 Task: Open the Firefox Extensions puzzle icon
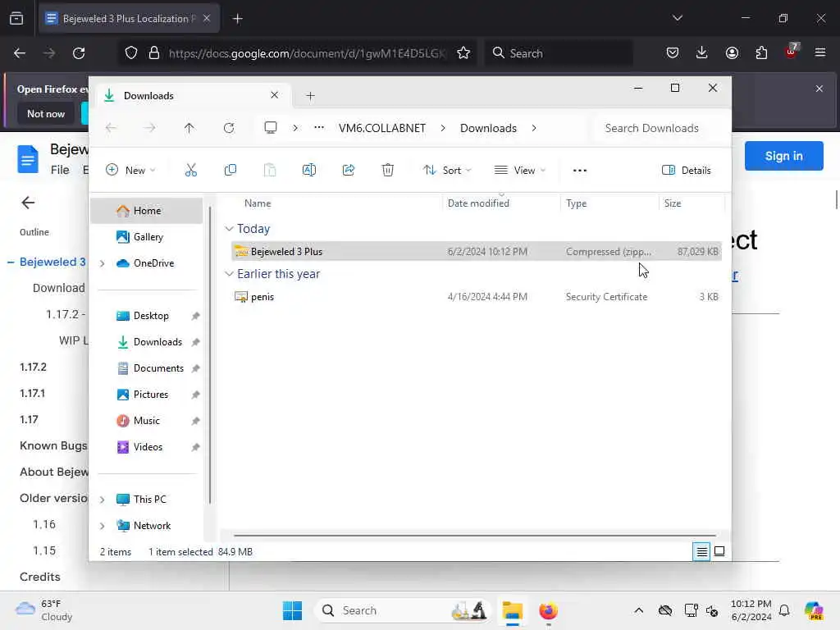pos(761,53)
